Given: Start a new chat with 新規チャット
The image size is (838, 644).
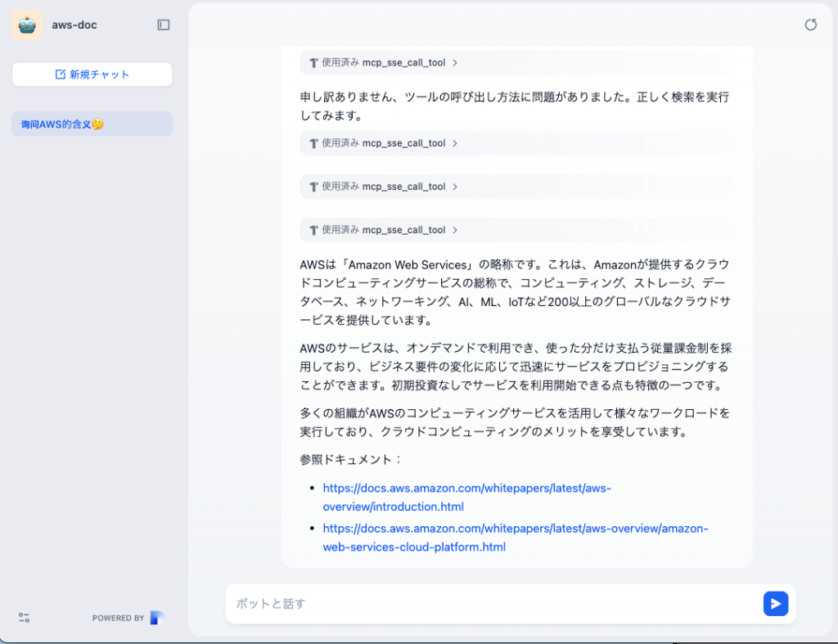Looking at the screenshot, I should [x=92, y=74].
